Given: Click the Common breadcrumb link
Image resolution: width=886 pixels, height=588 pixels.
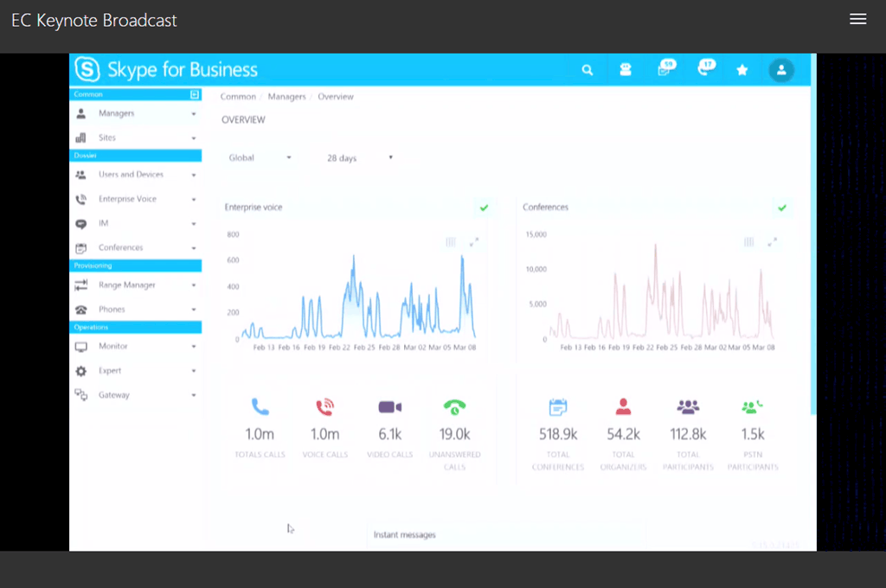Looking at the screenshot, I should [x=238, y=97].
